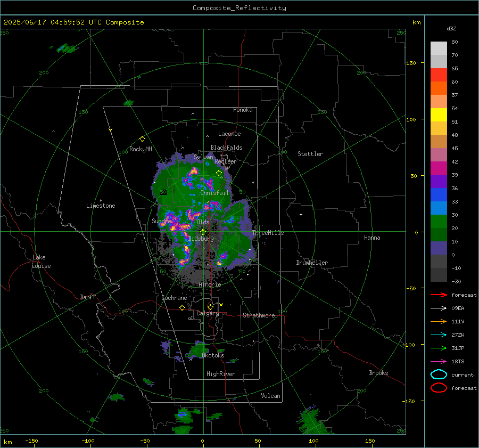The height and width of the screenshot is (448, 479).
Task: Click the RedDeer city label
Action: point(226,161)
